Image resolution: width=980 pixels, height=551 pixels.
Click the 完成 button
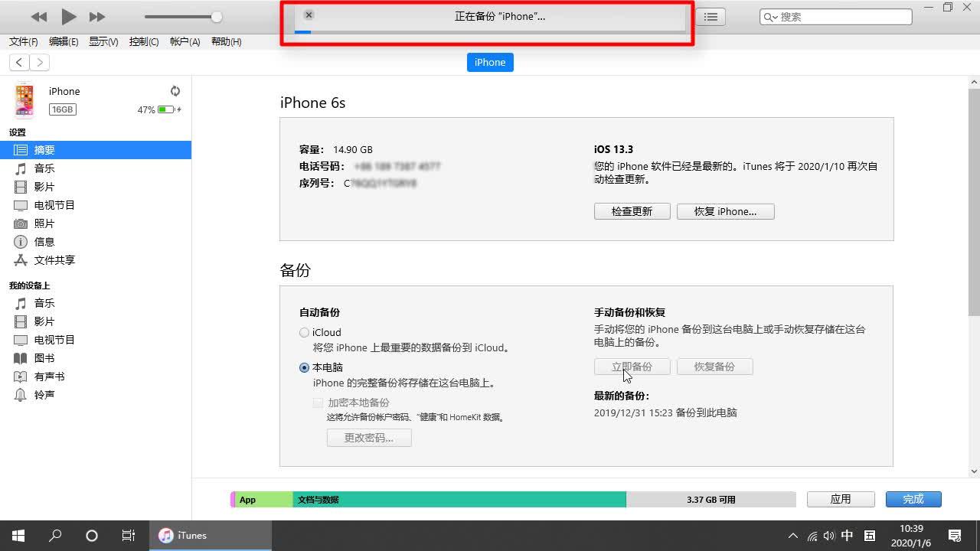[913, 499]
